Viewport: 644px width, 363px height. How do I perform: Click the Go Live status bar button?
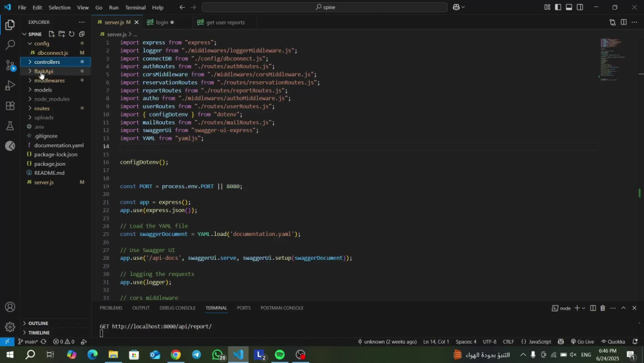(x=582, y=342)
